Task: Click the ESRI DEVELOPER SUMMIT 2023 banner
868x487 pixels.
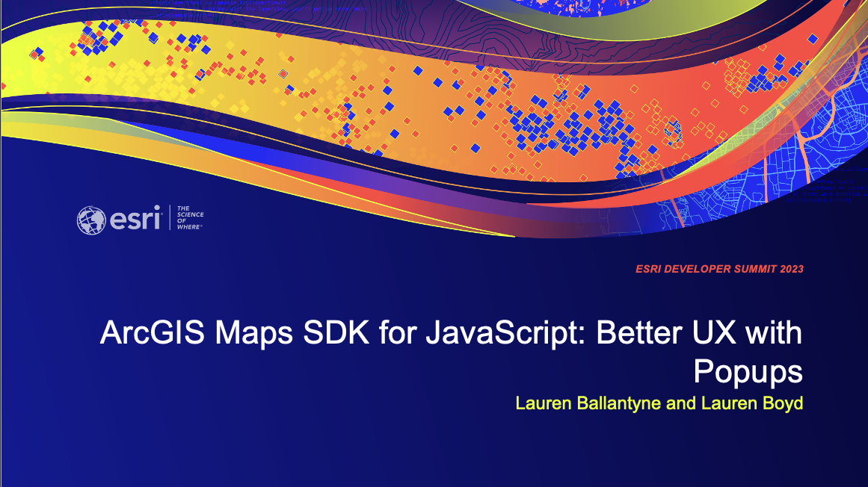Action: click(x=719, y=270)
